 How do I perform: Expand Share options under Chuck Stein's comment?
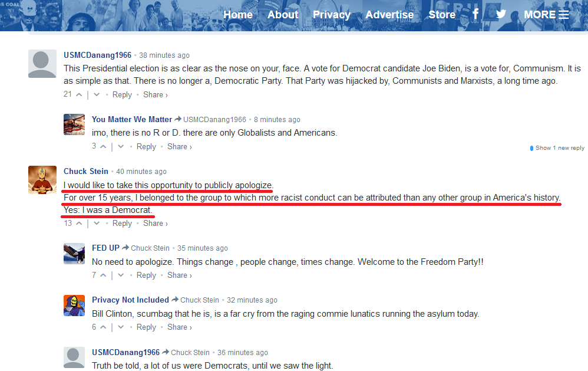pyautogui.click(x=156, y=223)
